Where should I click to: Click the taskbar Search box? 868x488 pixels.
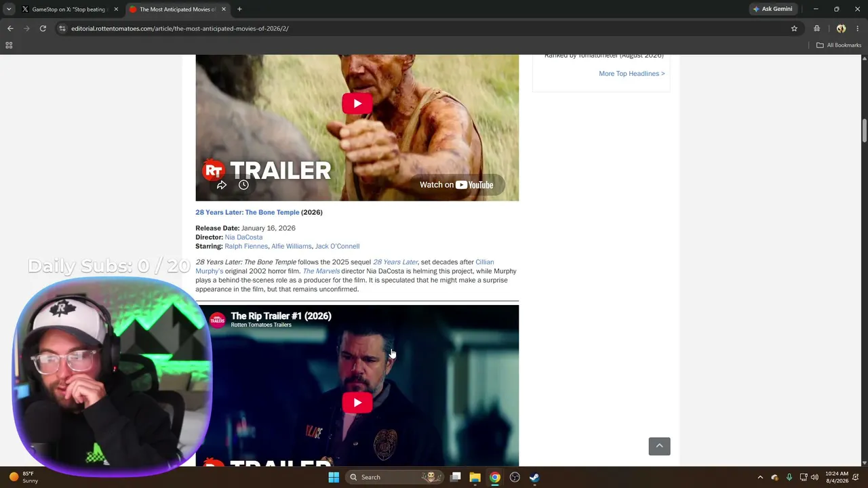click(x=393, y=477)
